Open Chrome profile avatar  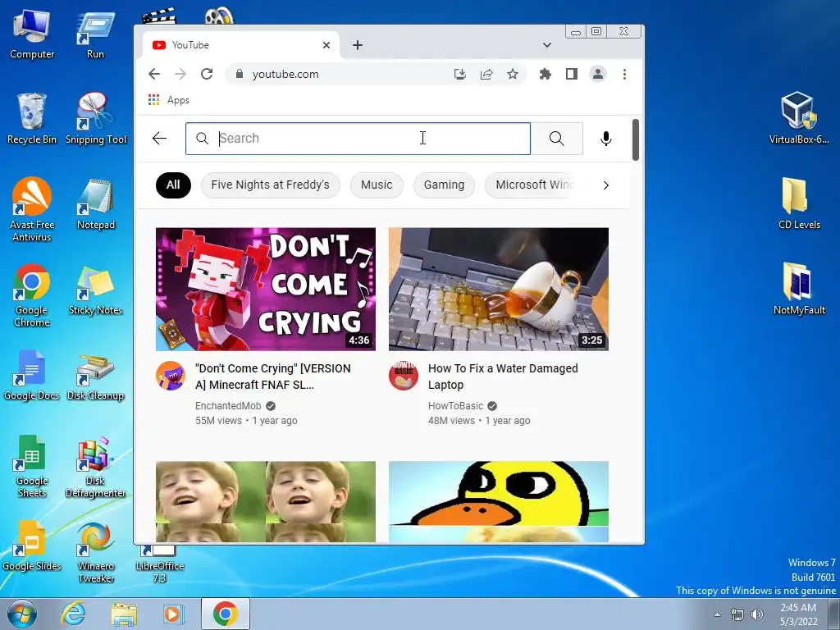pos(598,74)
